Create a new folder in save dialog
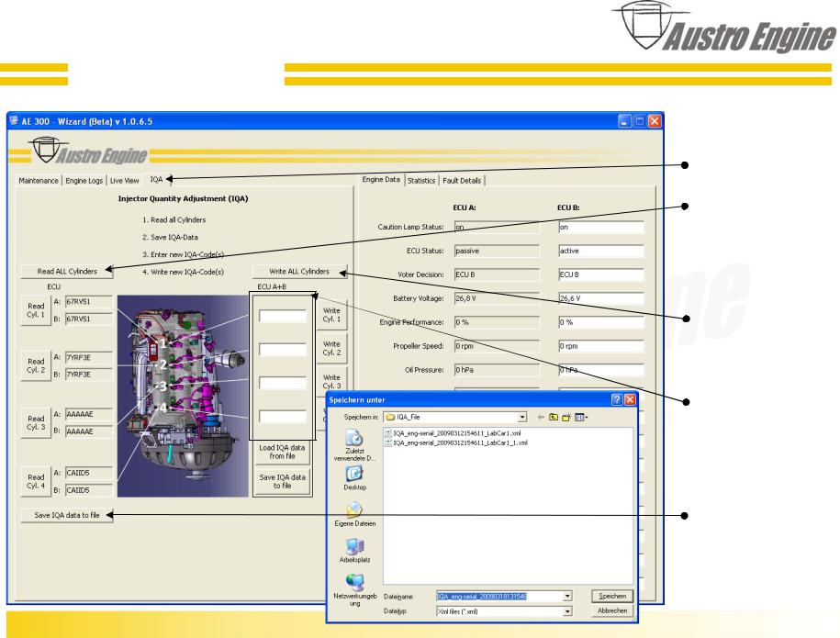840x638 pixels. coord(566,417)
